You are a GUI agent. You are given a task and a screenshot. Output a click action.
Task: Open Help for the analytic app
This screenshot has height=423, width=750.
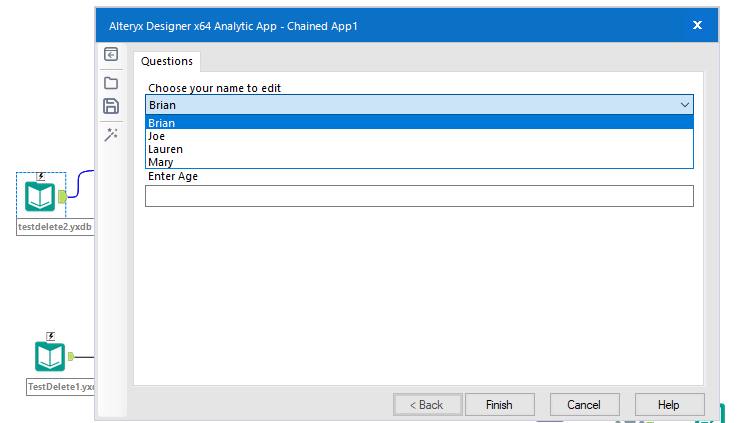(x=669, y=405)
